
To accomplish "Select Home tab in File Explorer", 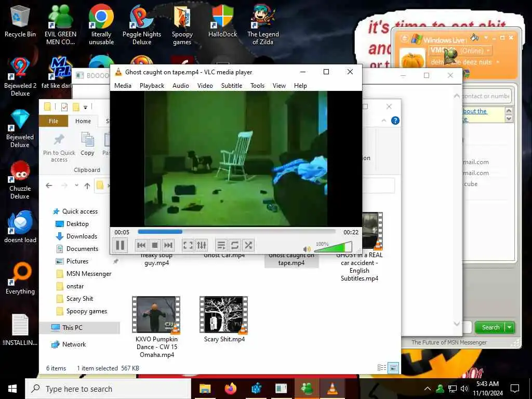I will pos(83,121).
